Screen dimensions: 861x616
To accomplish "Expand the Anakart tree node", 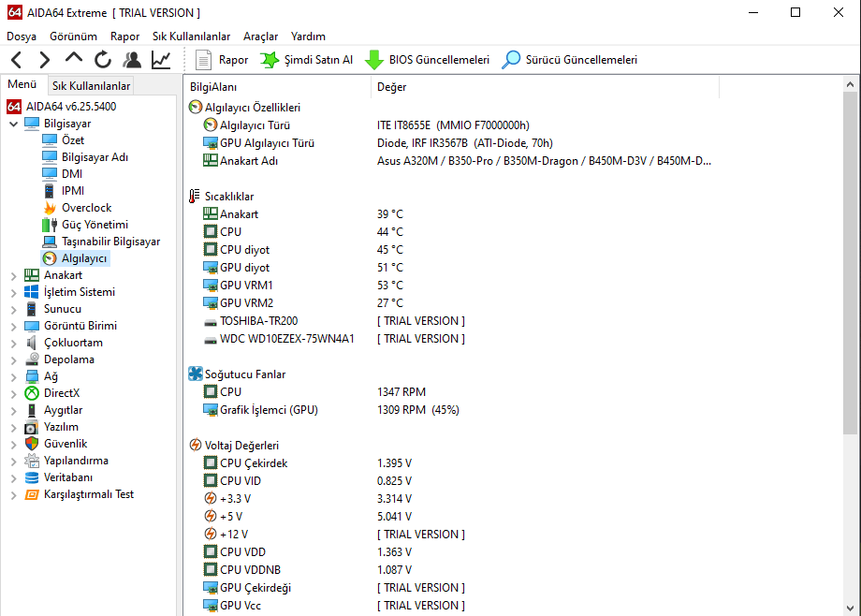I will (14, 276).
